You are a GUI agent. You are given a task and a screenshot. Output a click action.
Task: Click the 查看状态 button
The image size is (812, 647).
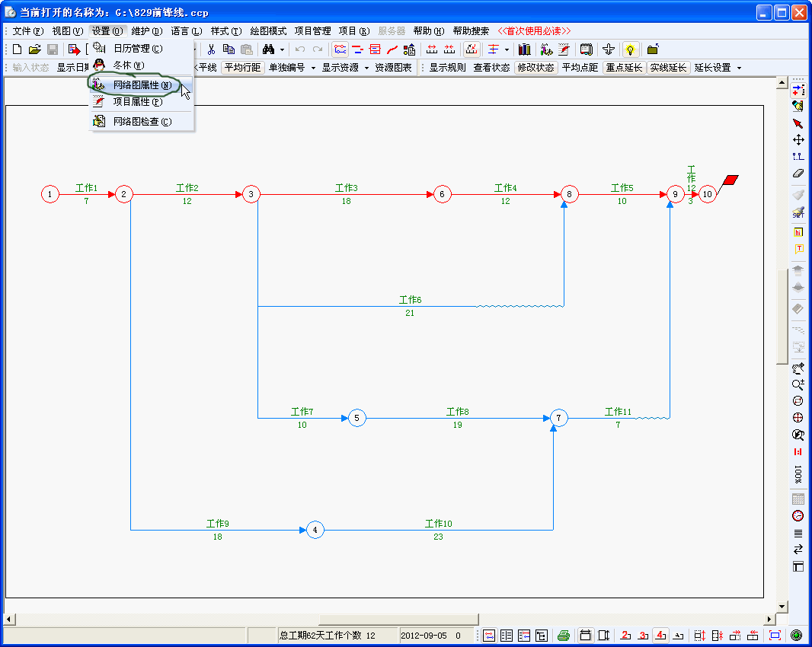pyautogui.click(x=491, y=68)
